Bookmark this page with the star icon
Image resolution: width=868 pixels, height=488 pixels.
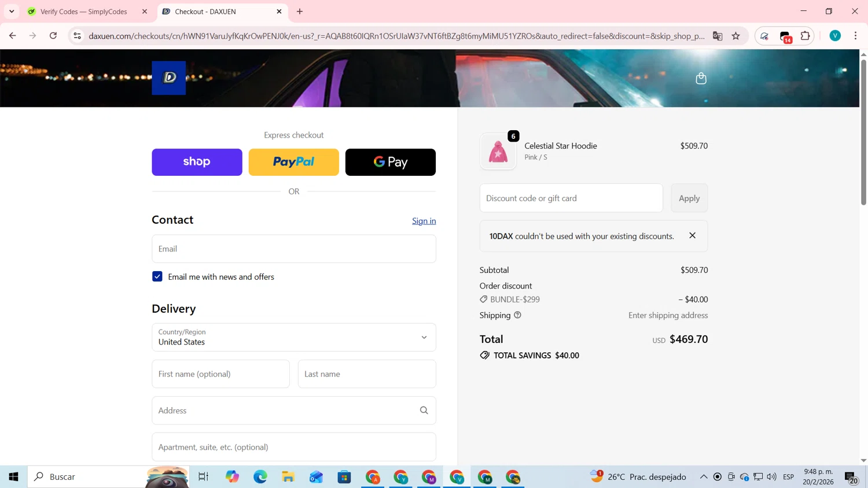[735, 36]
